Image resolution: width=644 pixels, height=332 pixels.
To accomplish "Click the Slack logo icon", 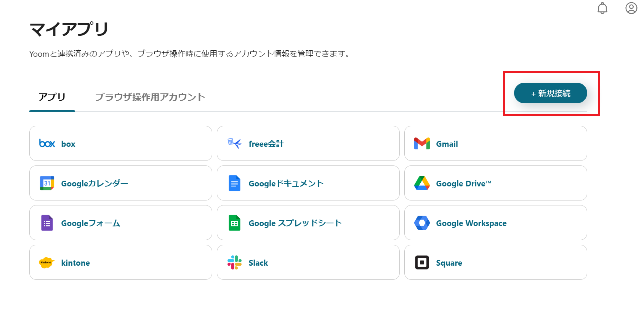I will click(234, 262).
